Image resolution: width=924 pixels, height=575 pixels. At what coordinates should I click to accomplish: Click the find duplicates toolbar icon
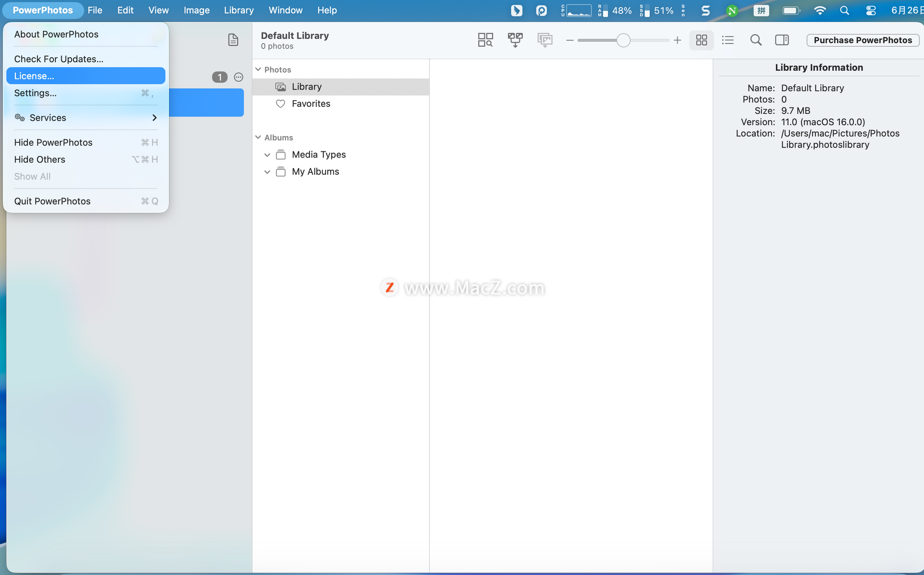click(485, 40)
